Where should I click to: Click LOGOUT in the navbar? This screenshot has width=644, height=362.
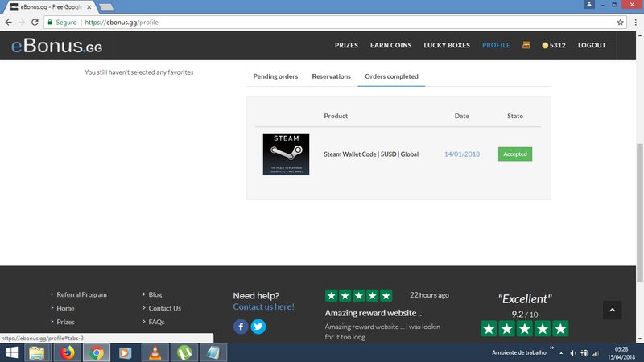[x=592, y=45]
